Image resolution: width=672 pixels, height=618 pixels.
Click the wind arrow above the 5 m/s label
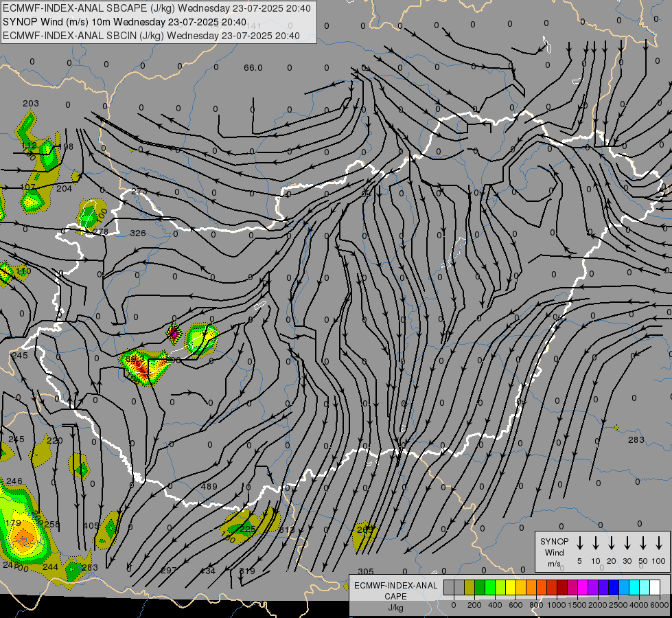coord(579,542)
